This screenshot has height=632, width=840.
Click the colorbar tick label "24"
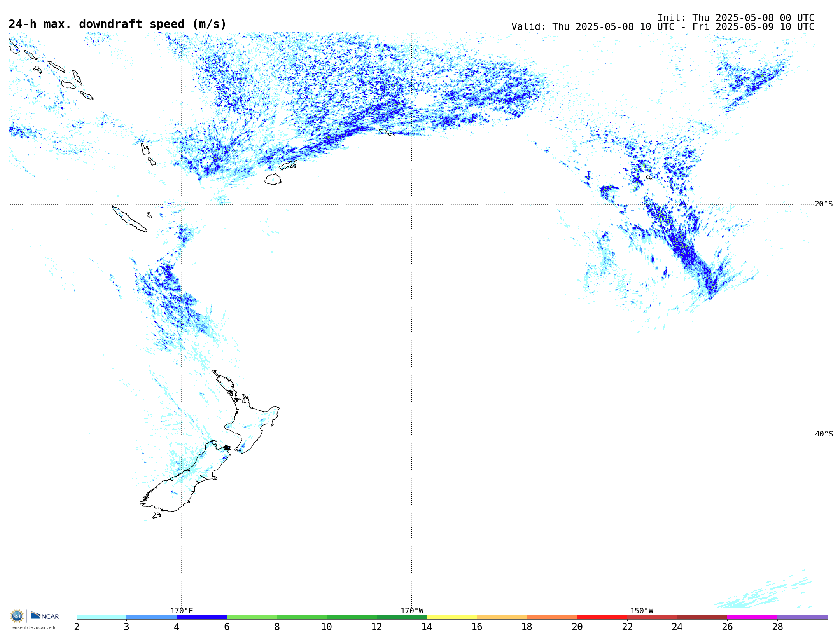click(677, 627)
